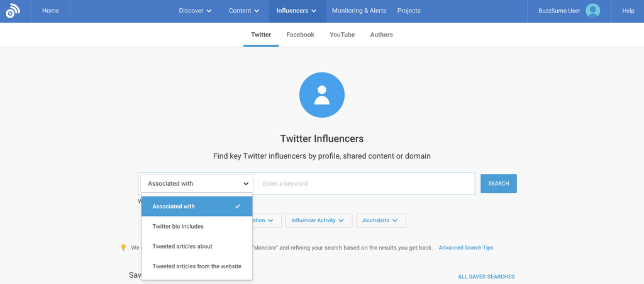The width and height of the screenshot is (644, 284).
Task: Focus the Enter a keyword field
Action: tap(365, 184)
